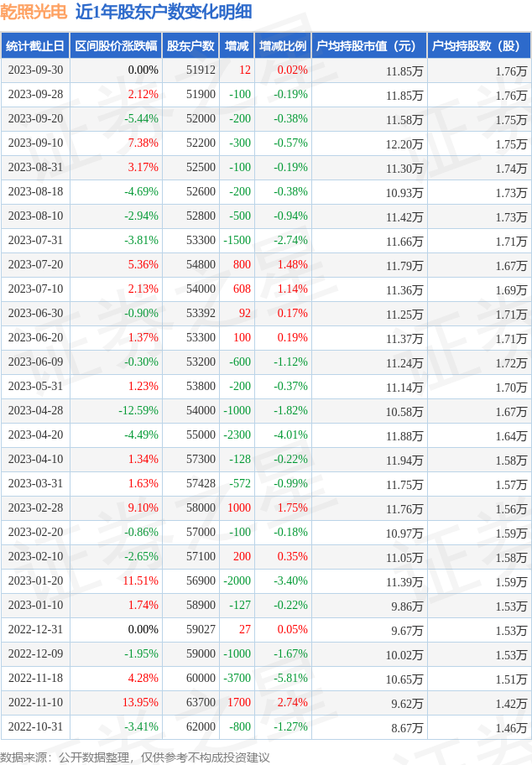
Task: Click the -3700 change value
Action: tap(237, 678)
